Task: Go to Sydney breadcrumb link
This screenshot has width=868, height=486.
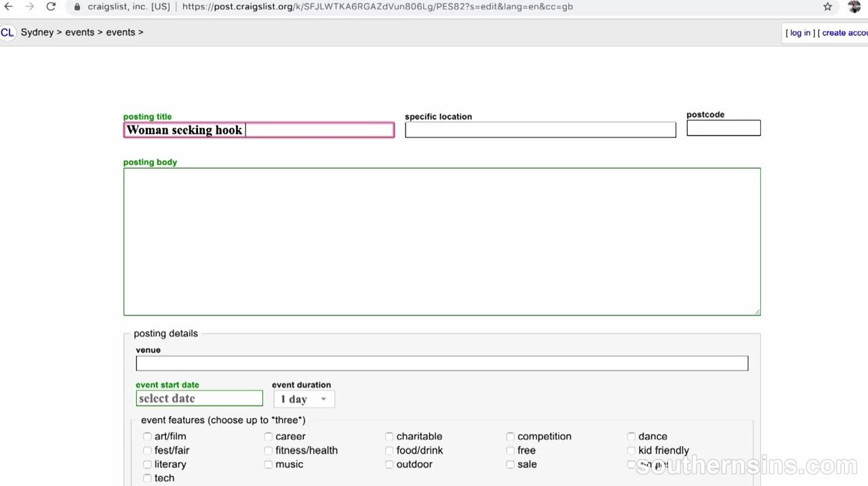Action: pos(37,33)
